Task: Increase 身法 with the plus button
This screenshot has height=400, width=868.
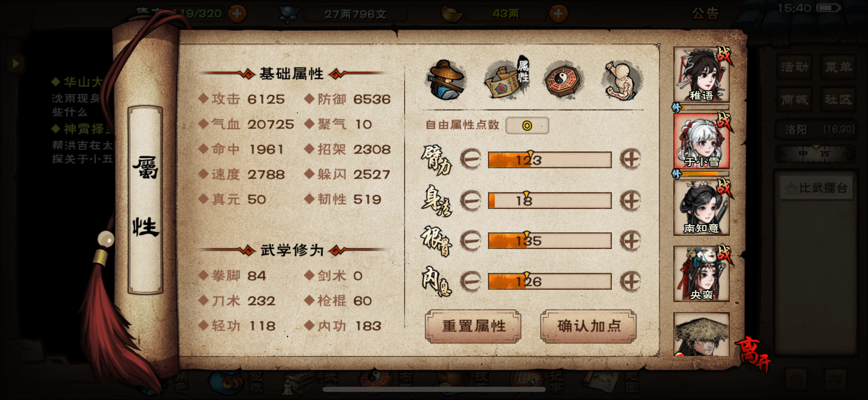Action: pos(631,200)
